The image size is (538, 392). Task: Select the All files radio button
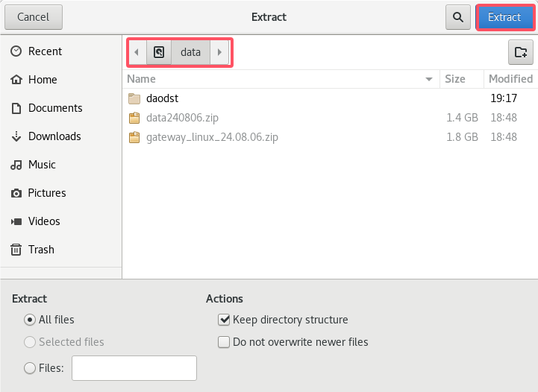click(30, 320)
